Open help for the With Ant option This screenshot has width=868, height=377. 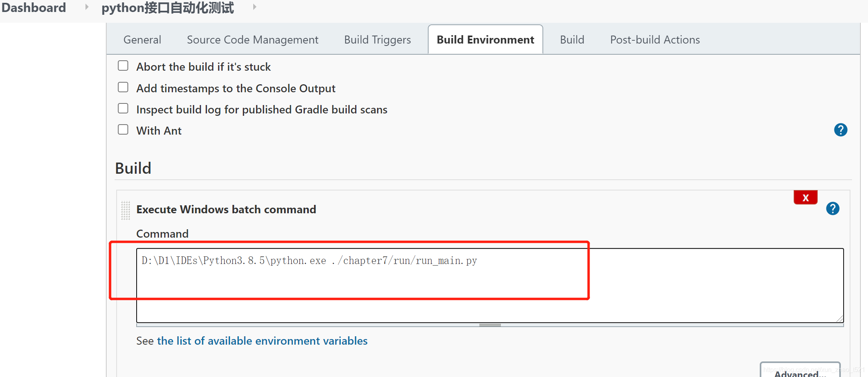840,130
